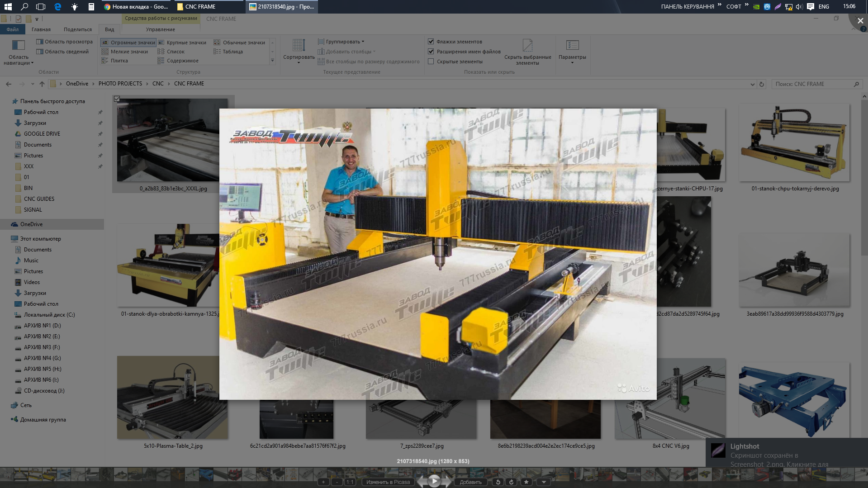Click "Изменить в Picasa" edit button
868x488 pixels.
coord(388,482)
